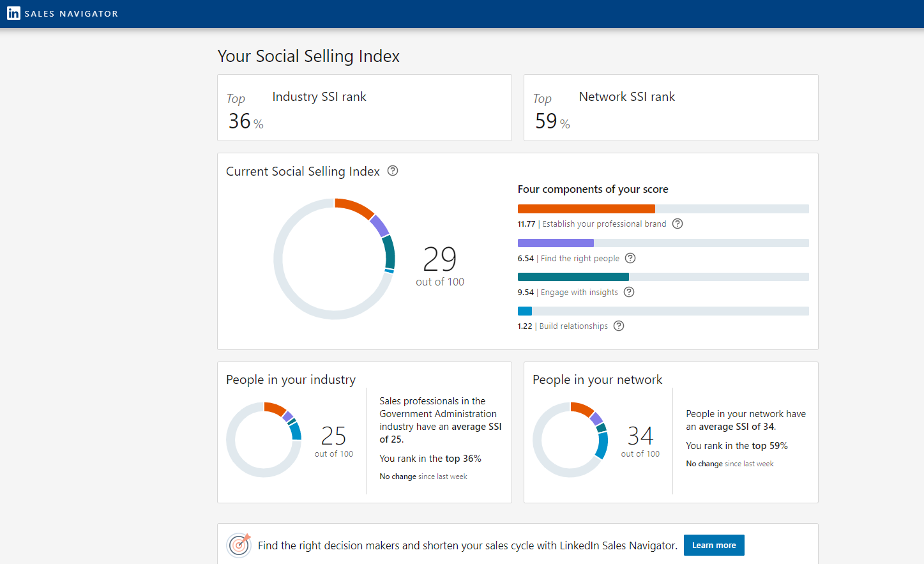Click the Your Social Selling Index title
Viewport: 924px width, 564px height.
click(308, 56)
